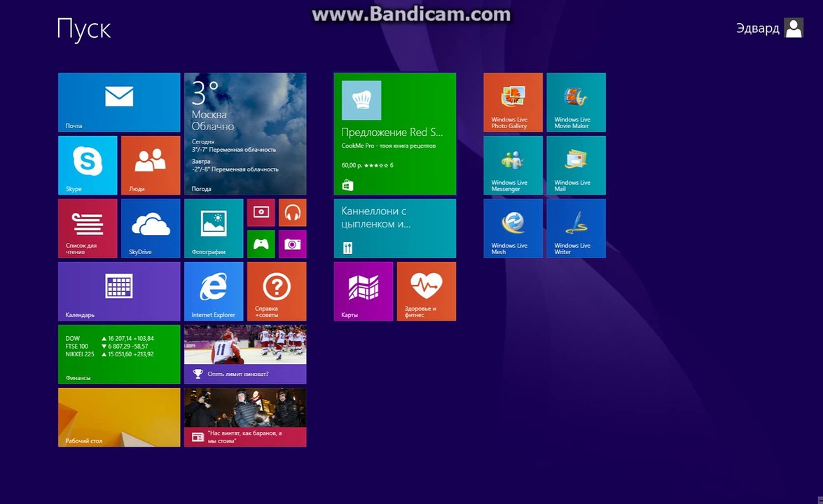Open the Люди people tile
This screenshot has width=823, height=504.
click(151, 165)
